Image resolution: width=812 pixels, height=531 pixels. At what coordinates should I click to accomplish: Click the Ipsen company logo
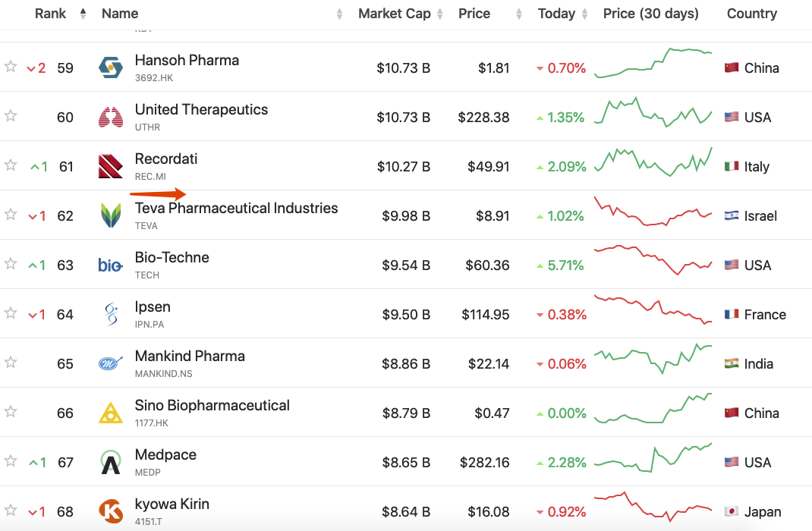(x=111, y=314)
